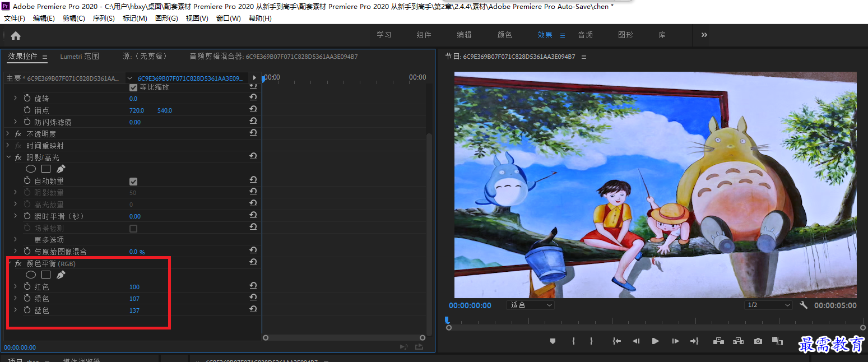Play the program monitor

coord(655,341)
